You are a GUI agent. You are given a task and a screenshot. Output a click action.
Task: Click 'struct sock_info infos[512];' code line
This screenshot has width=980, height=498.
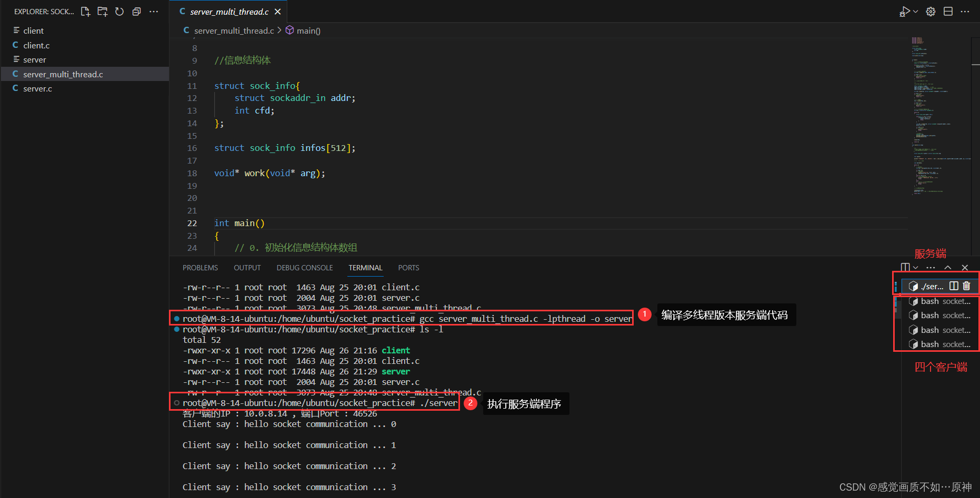[285, 148]
